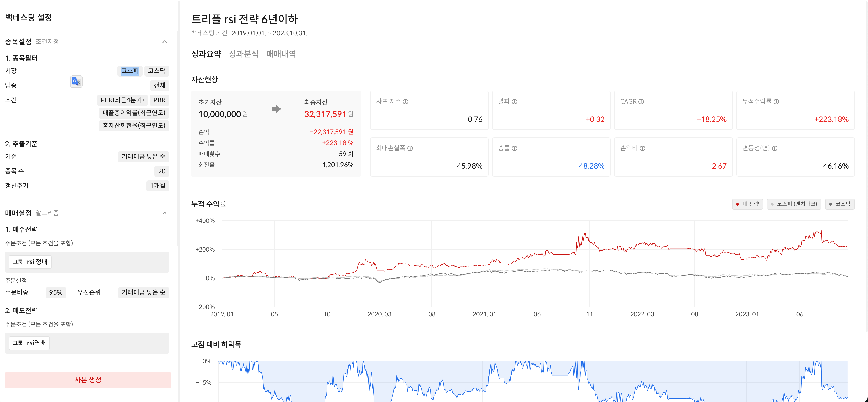This screenshot has height=402, width=868.
Task: Click 최종자산 32,317,591 value
Action: click(x=325, y=114)
